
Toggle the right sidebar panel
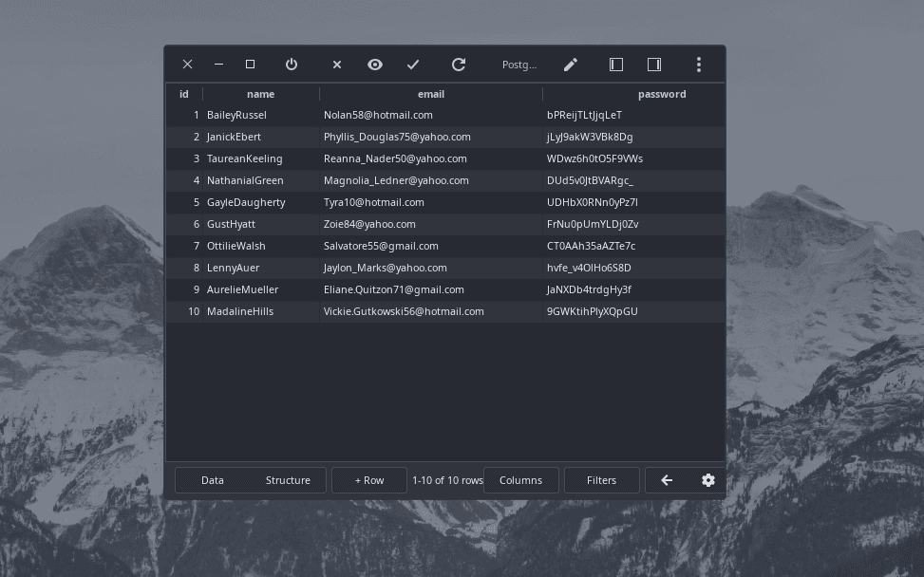(654, 65)
